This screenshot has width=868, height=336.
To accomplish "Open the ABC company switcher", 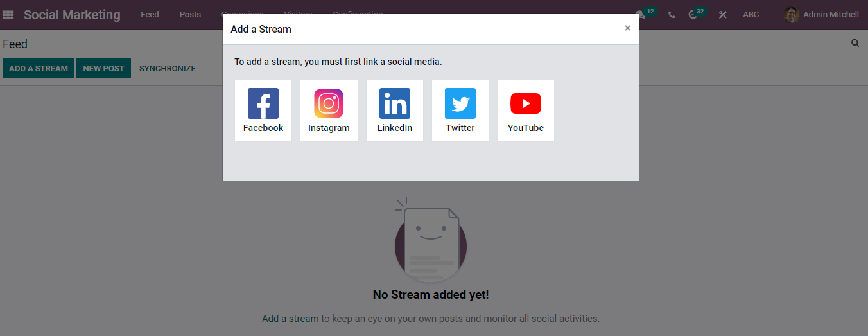I will point(751,14).
